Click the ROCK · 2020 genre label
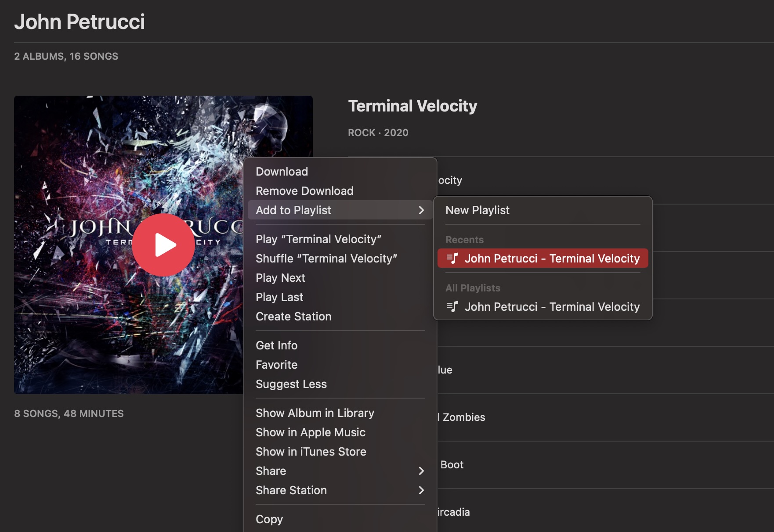Viewport: 774px width, 532px height. 378,133
